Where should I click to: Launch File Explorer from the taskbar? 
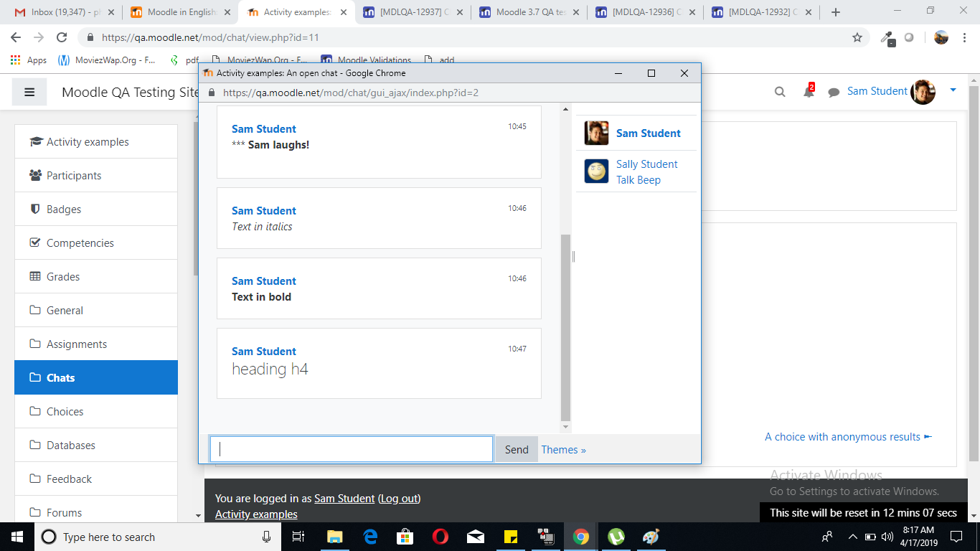click(334, 537)
